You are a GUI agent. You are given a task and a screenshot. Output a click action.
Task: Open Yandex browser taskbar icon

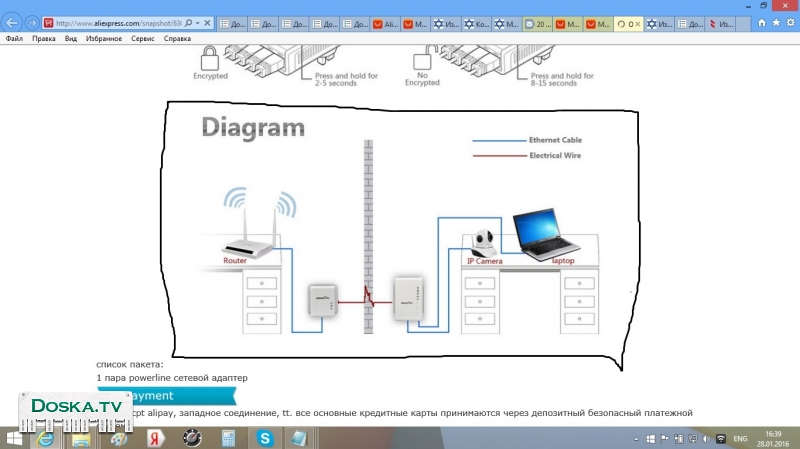point(156,438)
